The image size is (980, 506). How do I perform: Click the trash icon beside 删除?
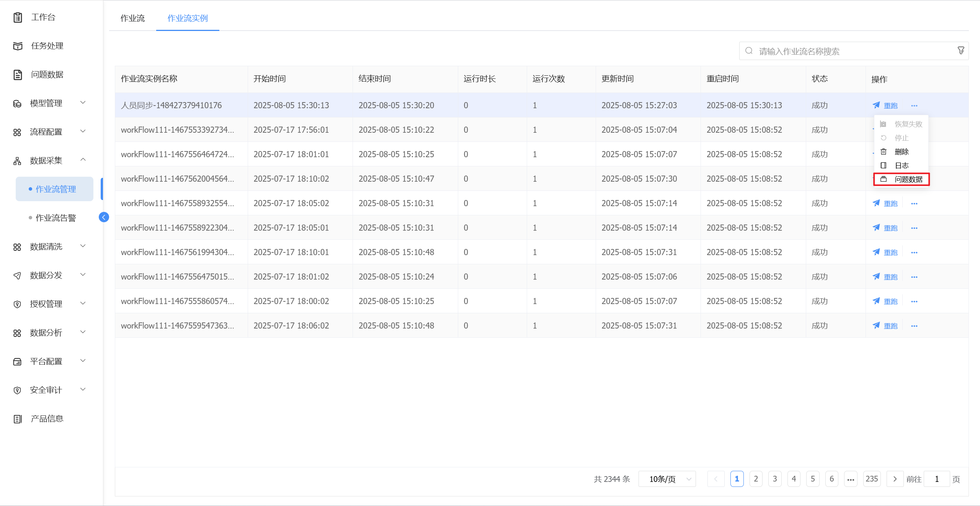coord(884,152)
